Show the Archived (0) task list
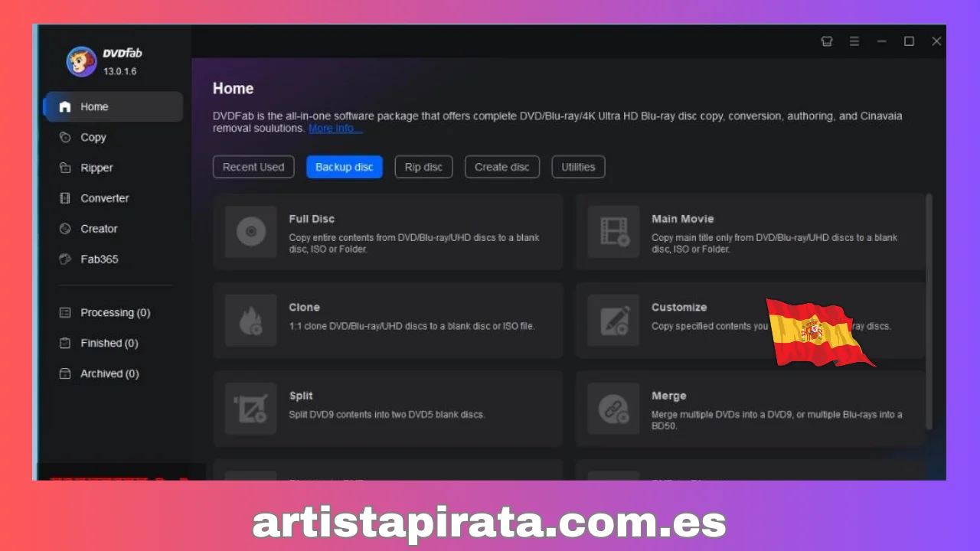980x551 pixels. coord(109,373)
